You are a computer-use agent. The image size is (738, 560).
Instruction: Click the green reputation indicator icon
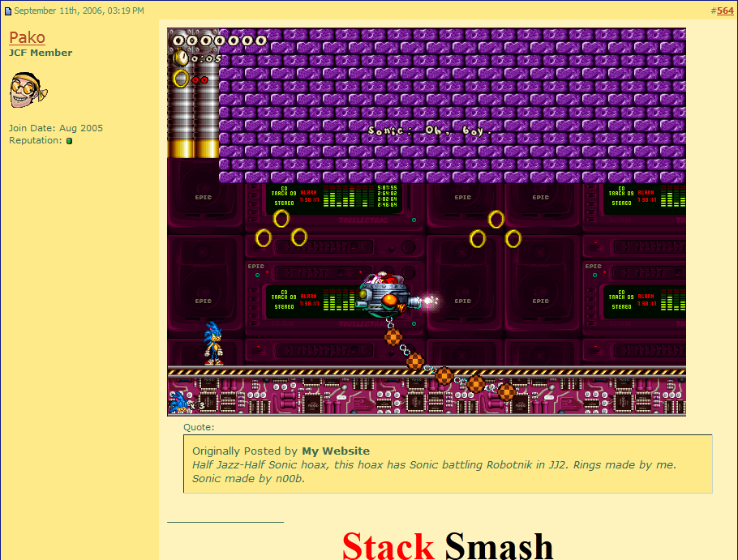[69, 140]
